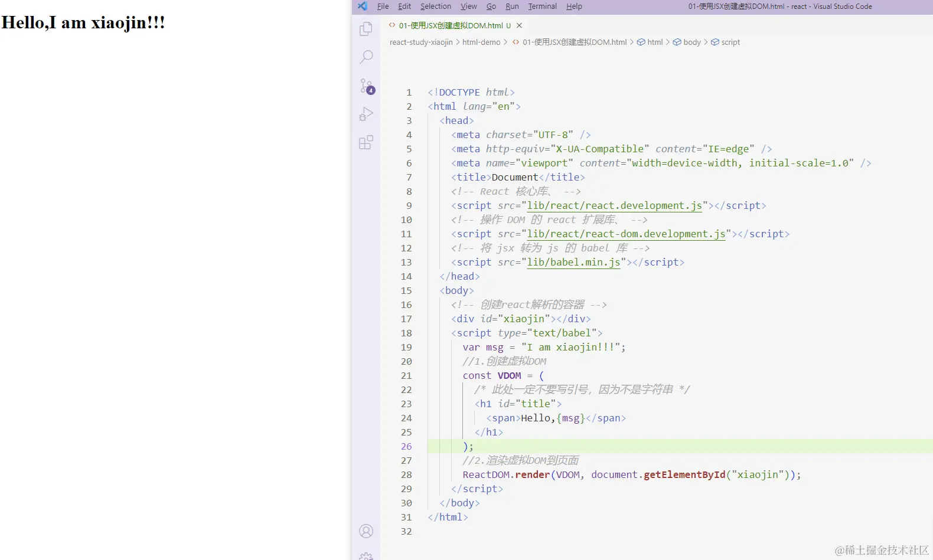Click line number 1 in the gutter
933x560 pixels.
[409, 92]
